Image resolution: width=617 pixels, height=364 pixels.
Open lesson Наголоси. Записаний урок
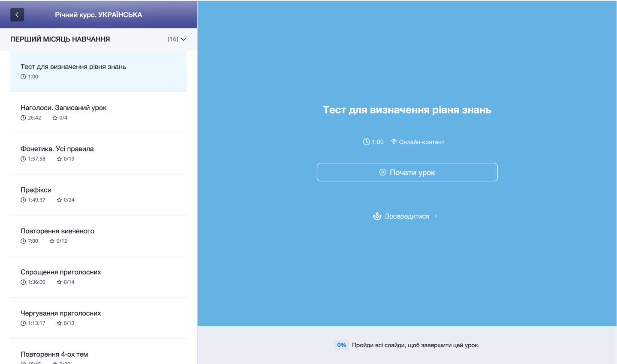pyautogui.click(x=99, y=112)
